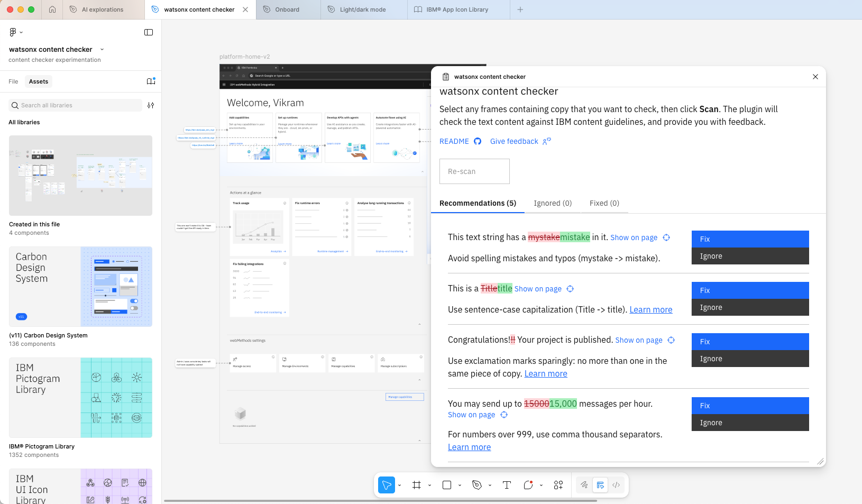Click the Re-scan button
Image resolution: width=862 pixels, height=504 pixels.
click(x=474, y=171)
